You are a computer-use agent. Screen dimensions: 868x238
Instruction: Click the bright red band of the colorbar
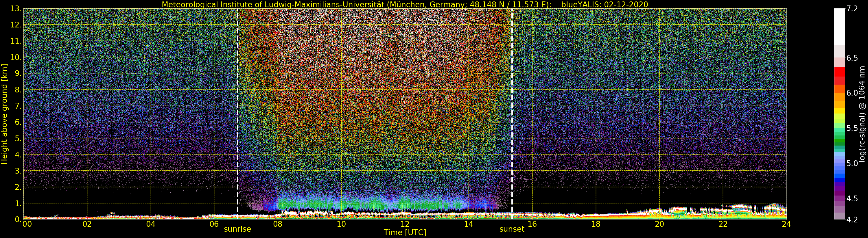point(839,72)
